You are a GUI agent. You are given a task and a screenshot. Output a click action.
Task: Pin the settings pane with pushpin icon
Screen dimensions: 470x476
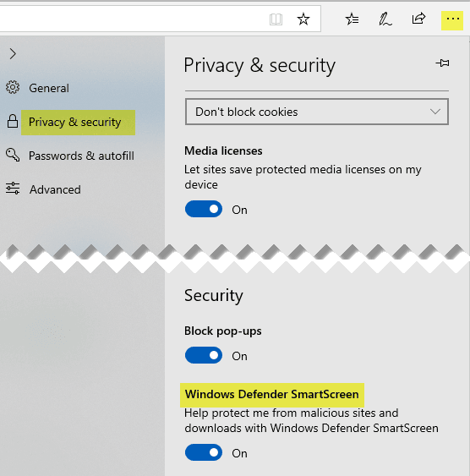coord(442,63)
